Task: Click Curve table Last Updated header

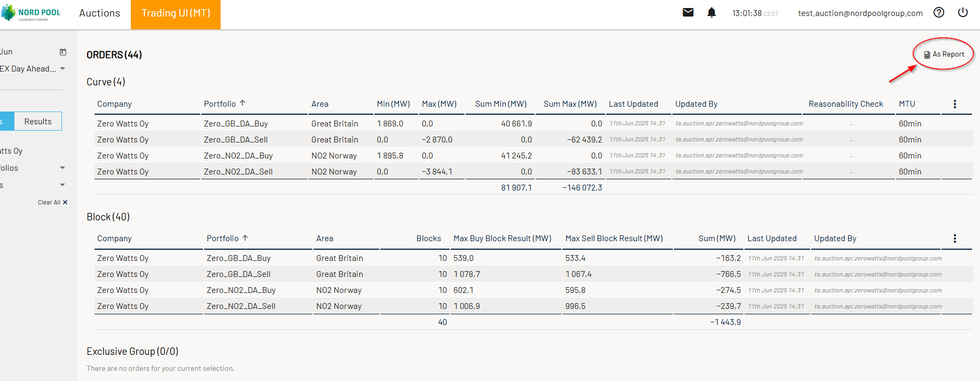Action: (x=633, y=104)
